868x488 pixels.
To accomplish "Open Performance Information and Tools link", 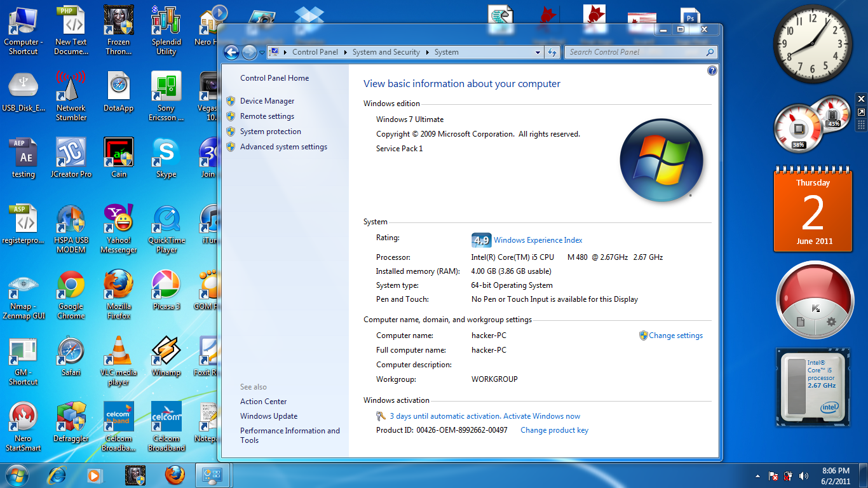I will pyautogui.click(x=290, y=435).
